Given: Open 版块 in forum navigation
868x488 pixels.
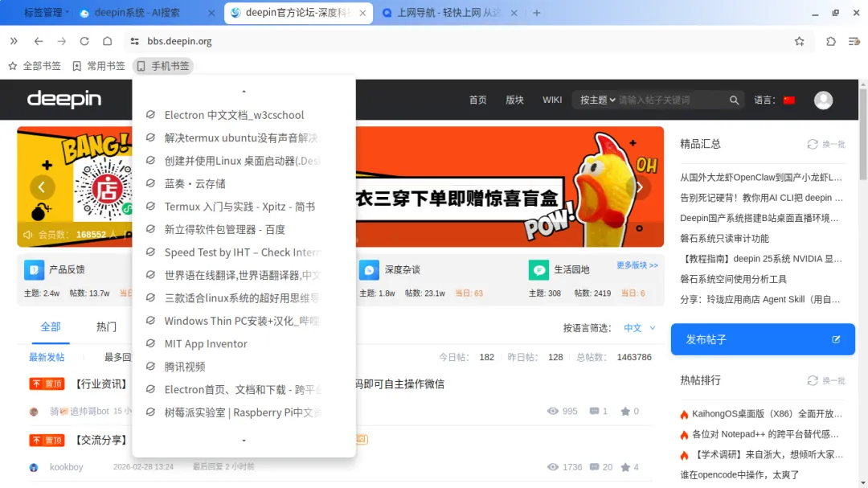Looking at the screenshot, I should [x=515, y=100].
